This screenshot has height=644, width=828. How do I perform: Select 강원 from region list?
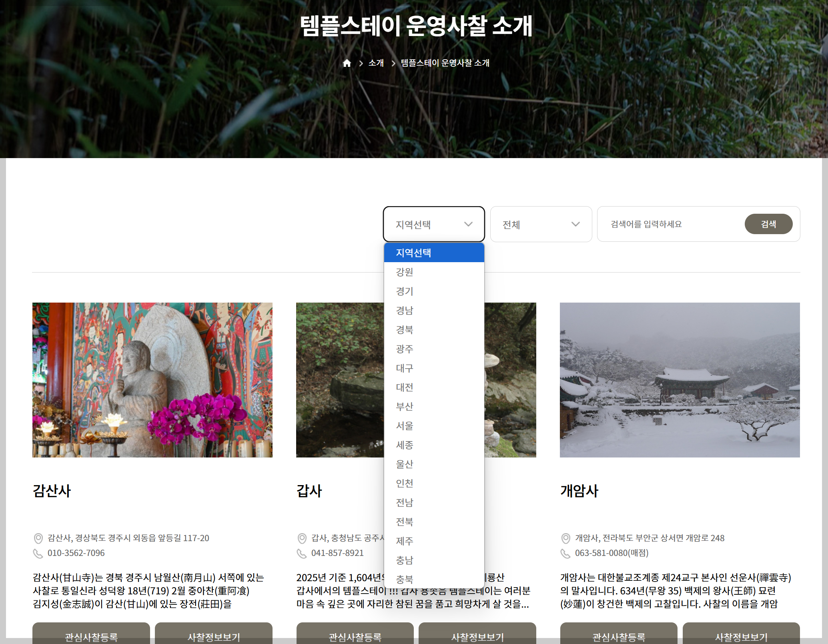pyautogui.click(x=405, y=272)
